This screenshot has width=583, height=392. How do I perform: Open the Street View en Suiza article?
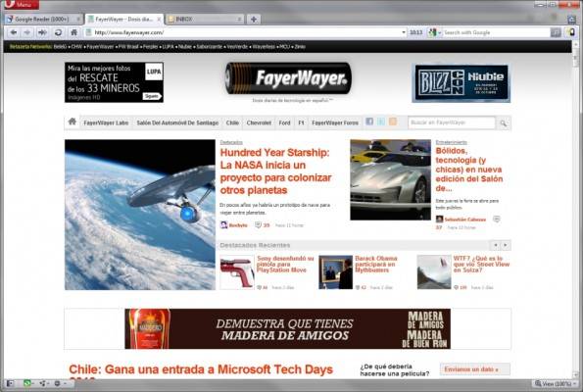coord(481,264)
